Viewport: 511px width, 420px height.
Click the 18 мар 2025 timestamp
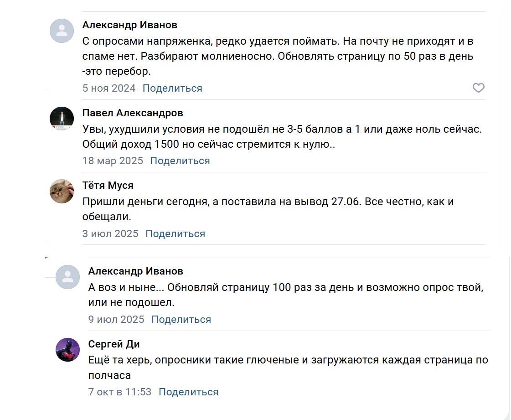tap(113, 161)
